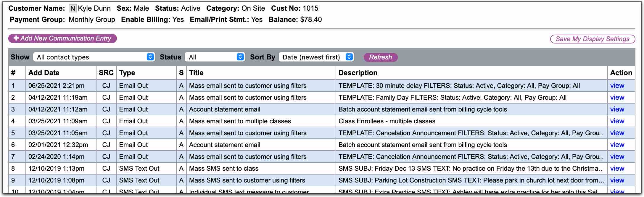
Task: View the 02/01/2021 account statement entry
Action: pyautogui.click(x=617, y=145)
